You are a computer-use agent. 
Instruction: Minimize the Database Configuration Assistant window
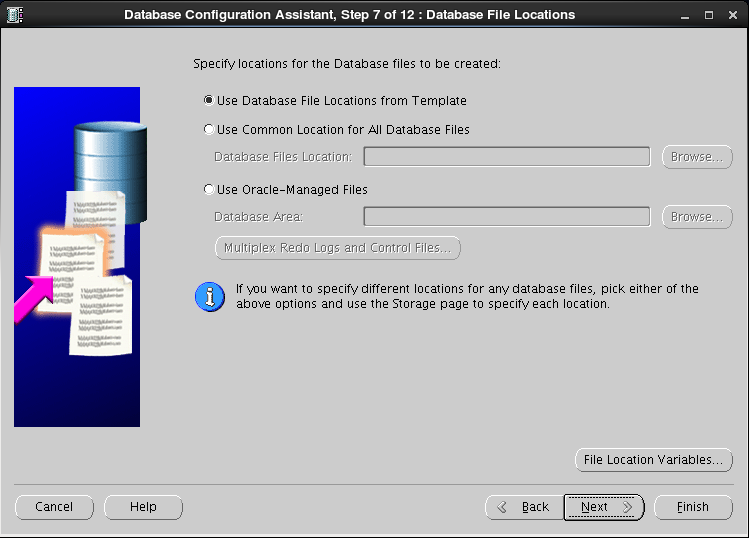tap(685, 15)
